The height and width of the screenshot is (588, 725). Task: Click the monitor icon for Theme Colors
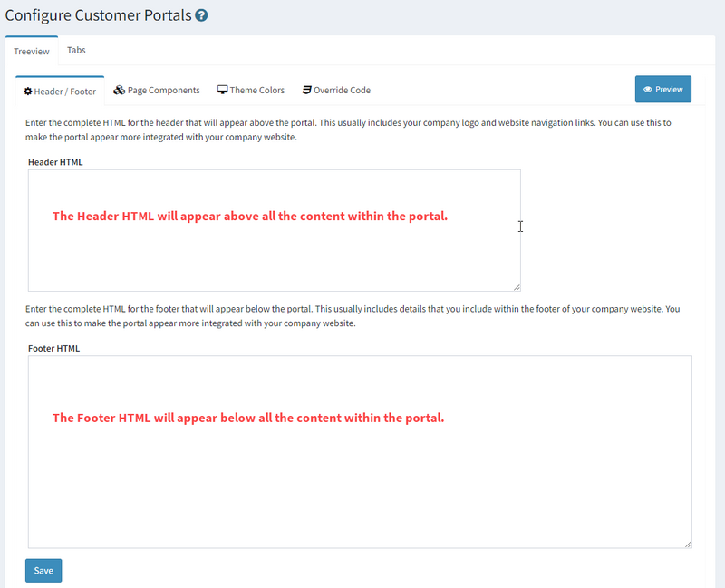222,91
